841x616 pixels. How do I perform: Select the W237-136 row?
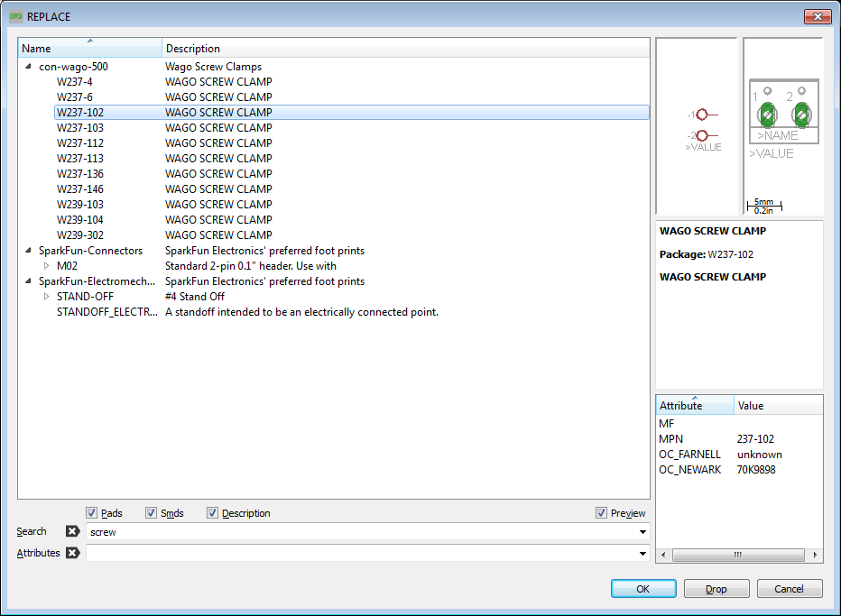click(x=351, y=174)
